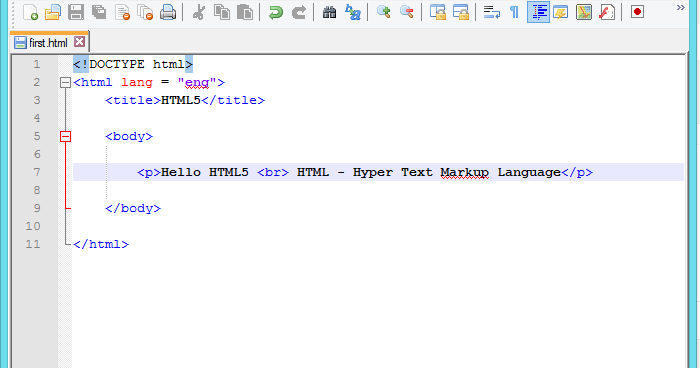Collapse the body tag red fold marker
700x368 pixels.
66,136
